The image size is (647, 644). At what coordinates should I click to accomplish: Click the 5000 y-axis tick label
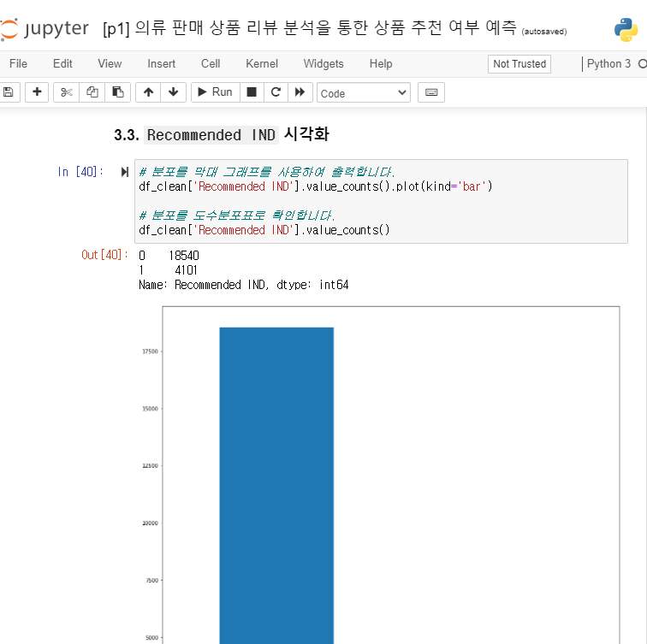(151, 638)
